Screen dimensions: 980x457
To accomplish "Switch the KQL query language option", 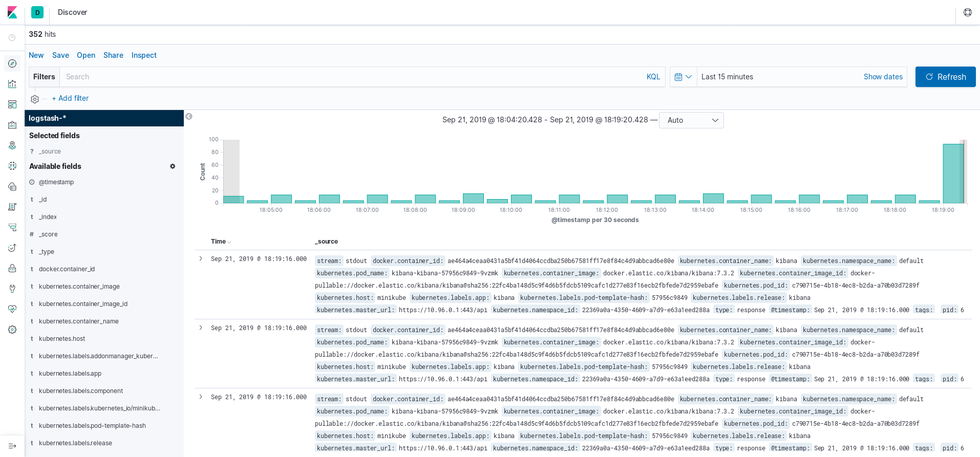I will pos(653,77).
